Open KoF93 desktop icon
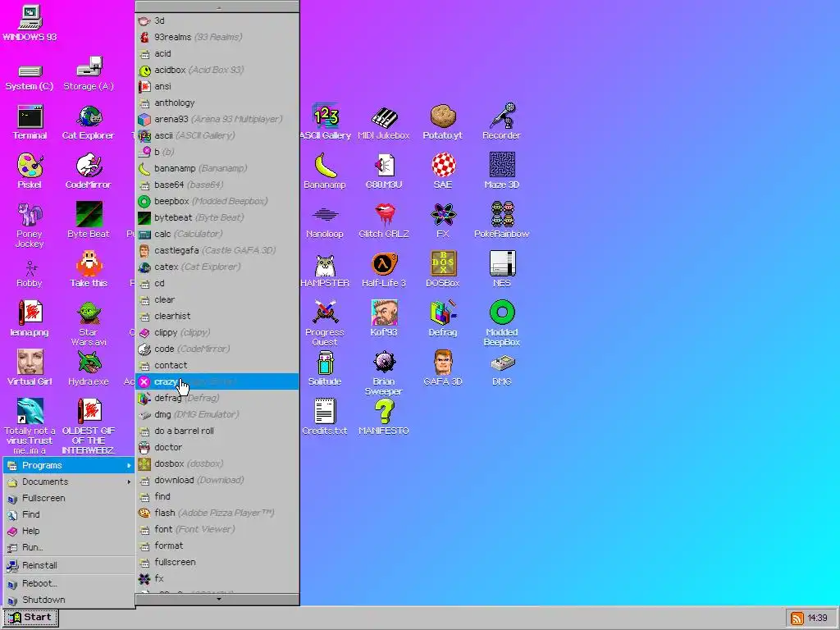840x630 pixels. (384, 319)
